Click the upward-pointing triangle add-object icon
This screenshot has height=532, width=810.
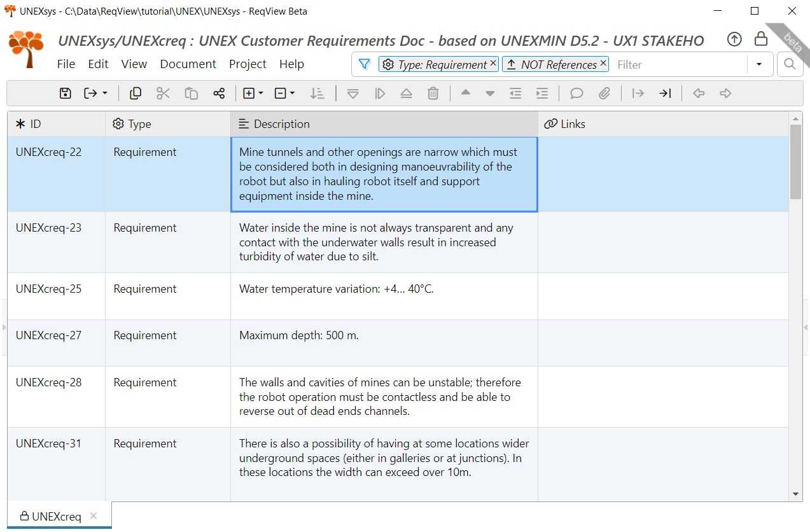click(x=407, y=94)
